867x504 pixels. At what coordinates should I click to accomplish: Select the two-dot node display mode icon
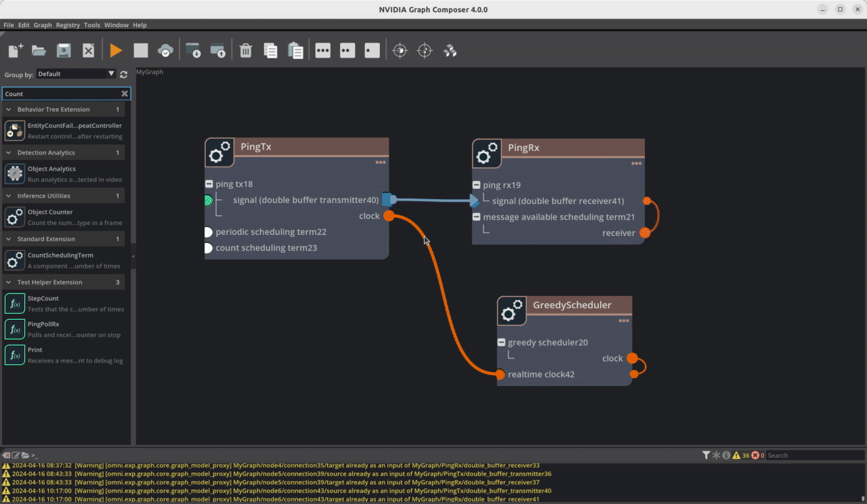coord(347,50)
